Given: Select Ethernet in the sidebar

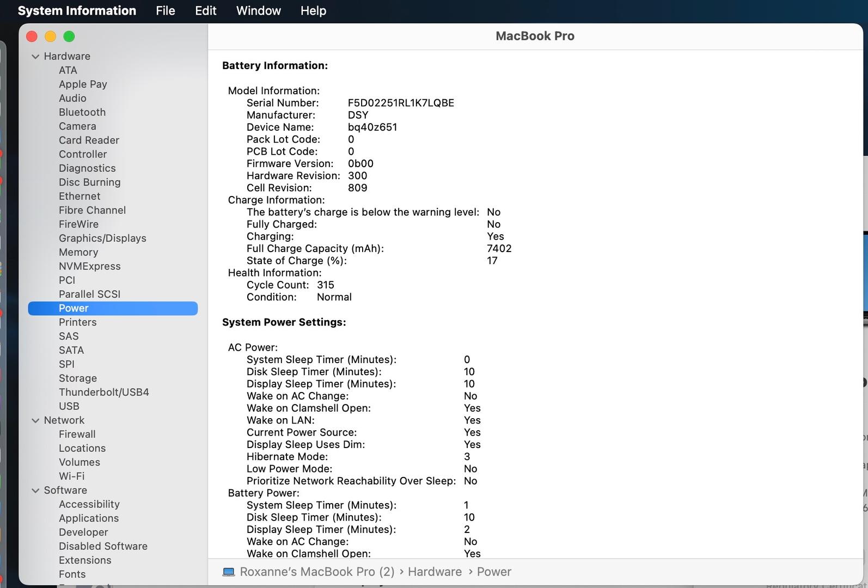Looking at the screenshot, I should 80,196.
